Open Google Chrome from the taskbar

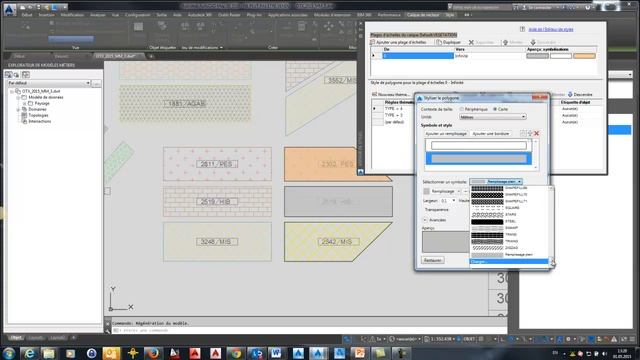(x=236, y=353)
